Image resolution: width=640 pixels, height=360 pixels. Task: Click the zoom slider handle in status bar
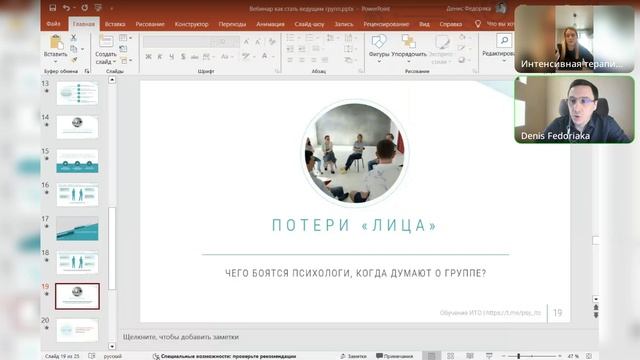click(x=518, y=356)
